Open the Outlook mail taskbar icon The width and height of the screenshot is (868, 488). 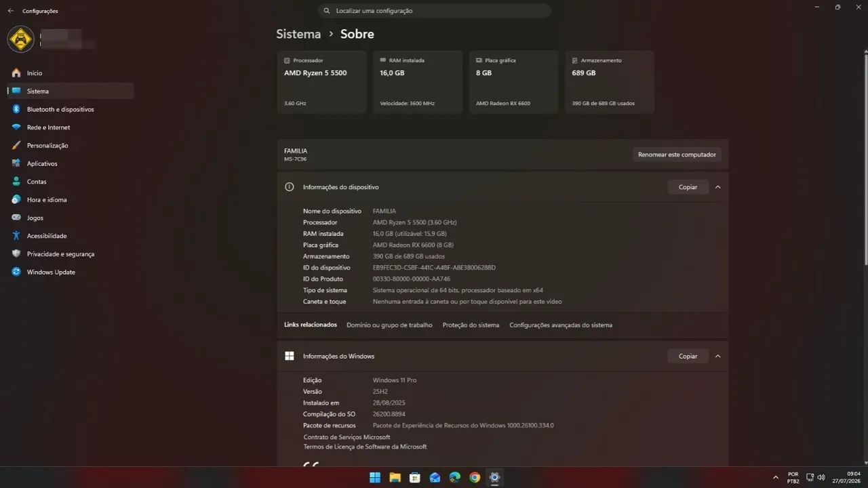click(x=435, y=477)
